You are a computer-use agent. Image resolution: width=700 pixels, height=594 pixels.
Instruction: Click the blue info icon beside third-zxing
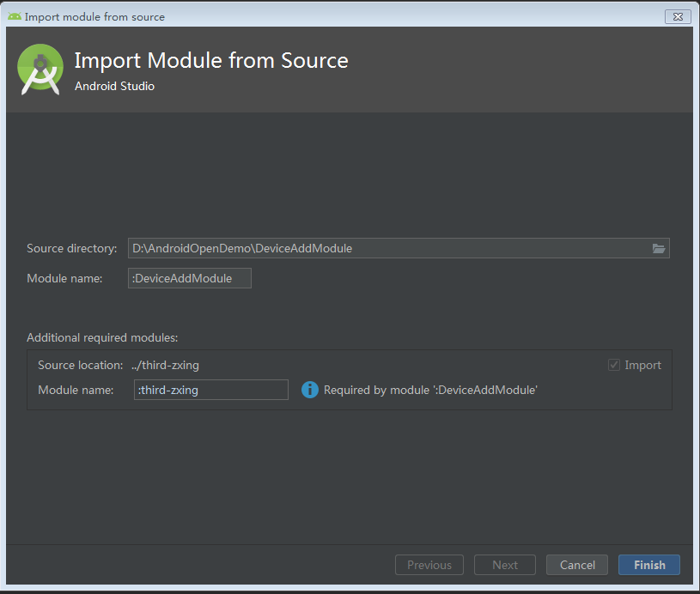point(310,390)
